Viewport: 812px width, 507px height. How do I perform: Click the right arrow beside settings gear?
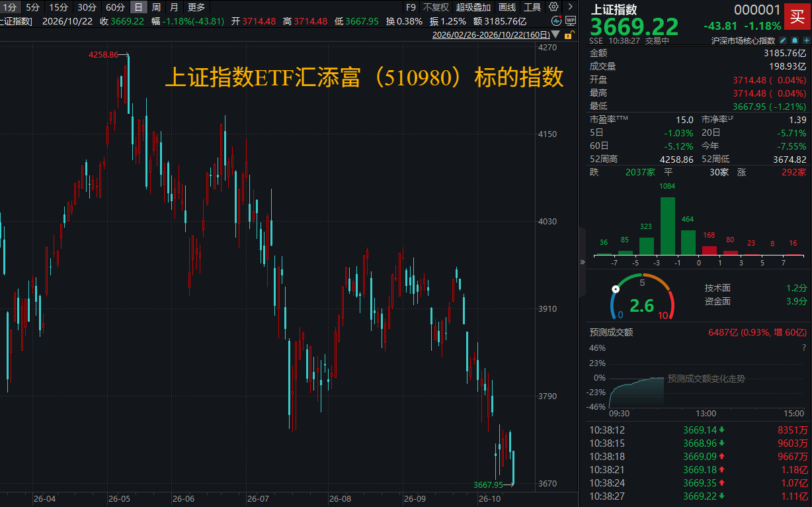coord(570,7)
